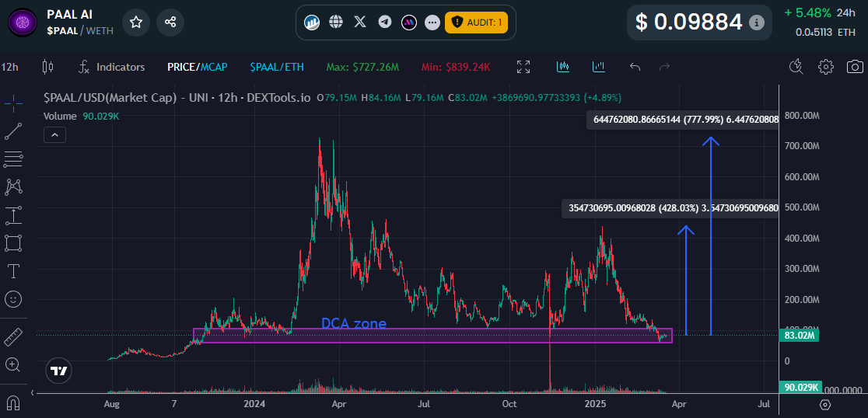Image resolution: width=868 pixels, height=418 pixels.
Task: Open the 12h timeframe selector
Action: pyautogui.click(x=10, y=67)
